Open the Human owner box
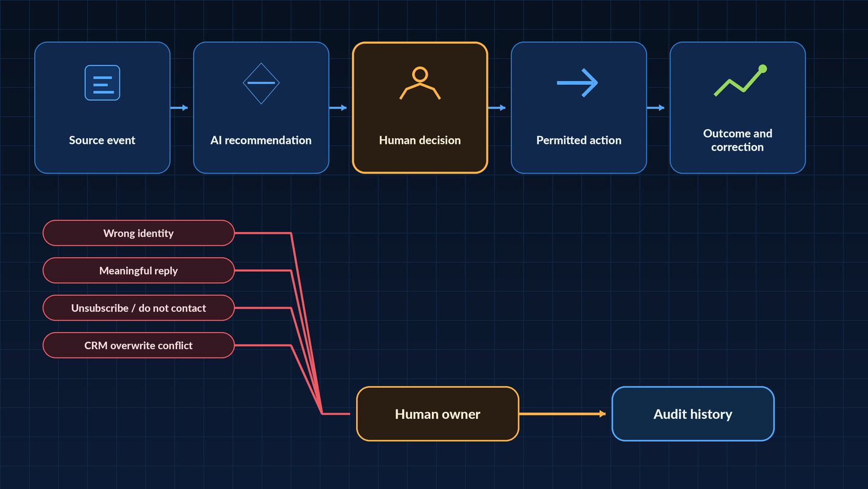The width and height of the screenshot is (868, 489). [x=438, y=414]
